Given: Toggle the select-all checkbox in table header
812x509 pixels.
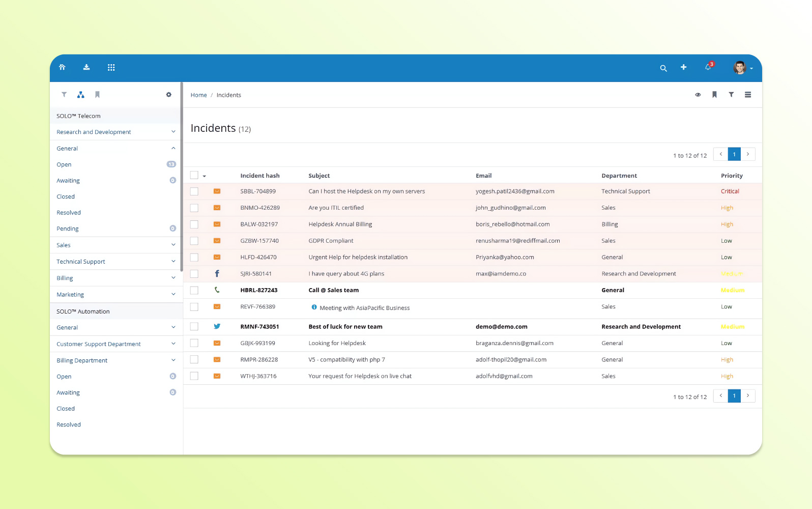Looking at the screenshot, I should coord(194,175).
